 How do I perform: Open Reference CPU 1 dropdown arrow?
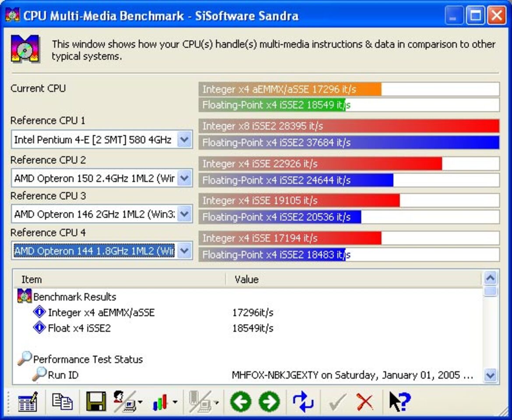[184, 140]
